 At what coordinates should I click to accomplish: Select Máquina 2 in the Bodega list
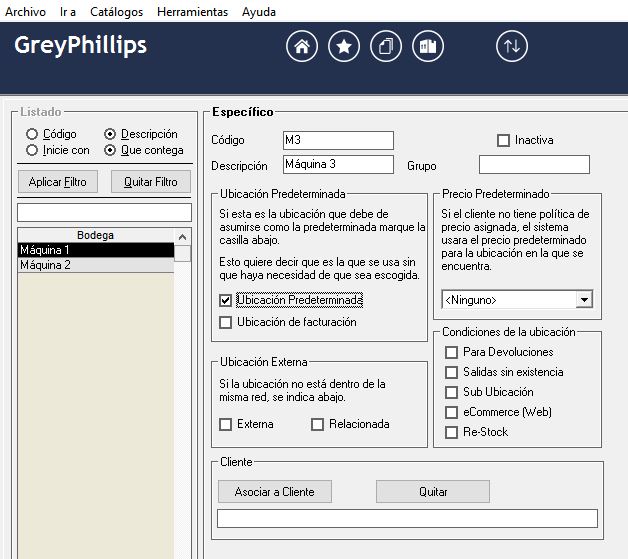(x=95, y=265)
